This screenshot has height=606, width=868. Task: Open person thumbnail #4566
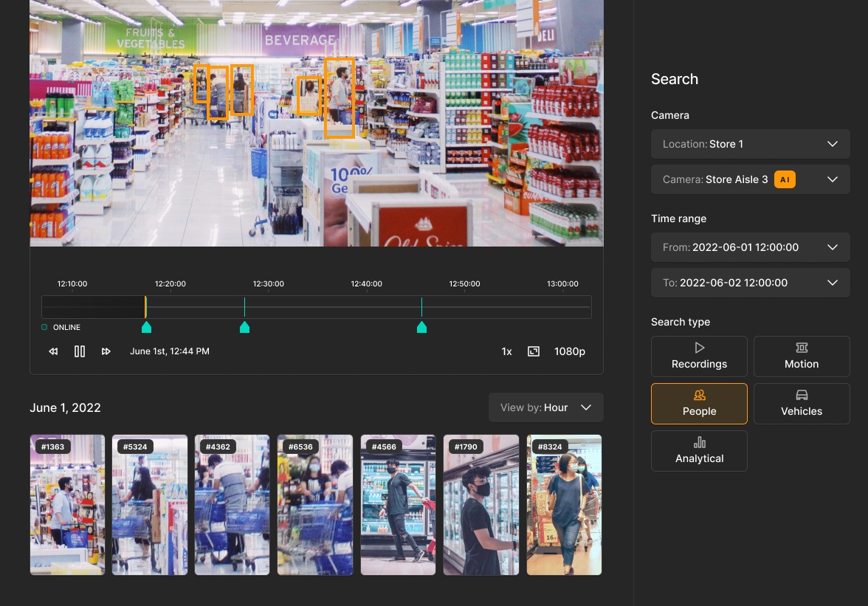pyautogui.click(x=398, y=505)
